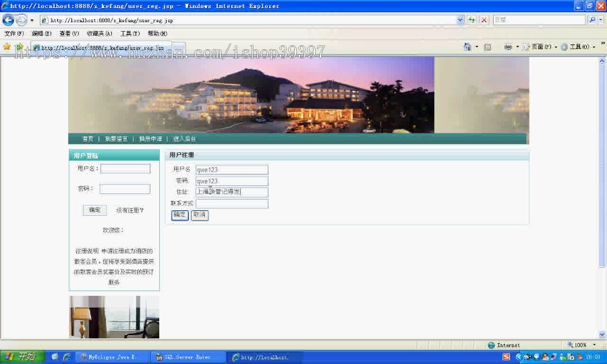The image size is (607, 364).
Task: Click the login 确定 button
Action: (94, 210)
